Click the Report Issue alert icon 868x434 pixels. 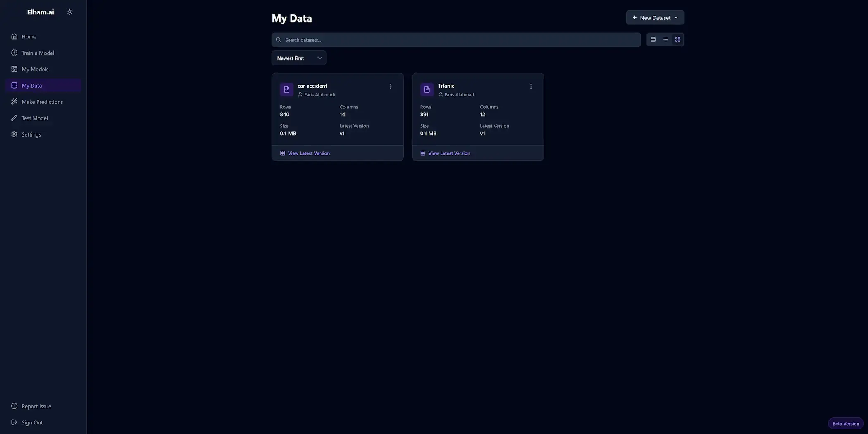point(14,406)
